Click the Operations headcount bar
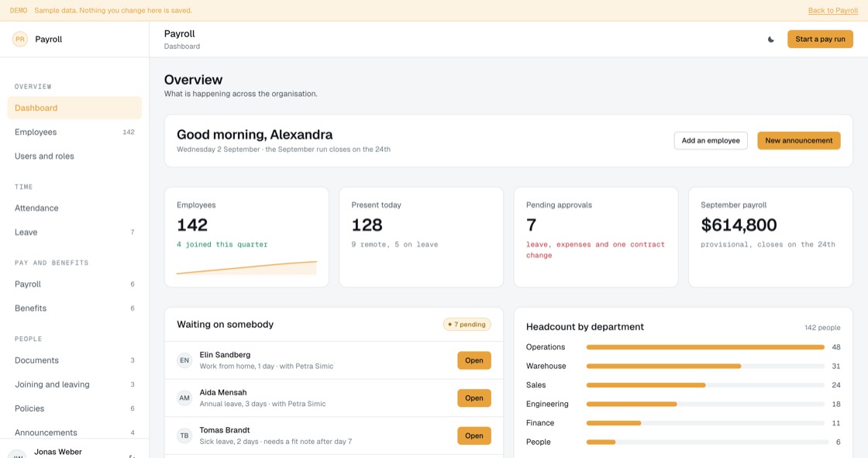 coord(705,347)
